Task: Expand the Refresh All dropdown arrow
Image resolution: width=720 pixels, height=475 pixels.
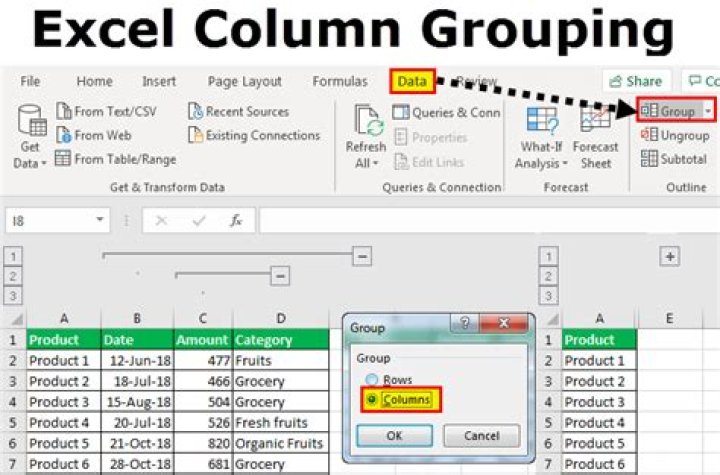Action: coord(376,163)
